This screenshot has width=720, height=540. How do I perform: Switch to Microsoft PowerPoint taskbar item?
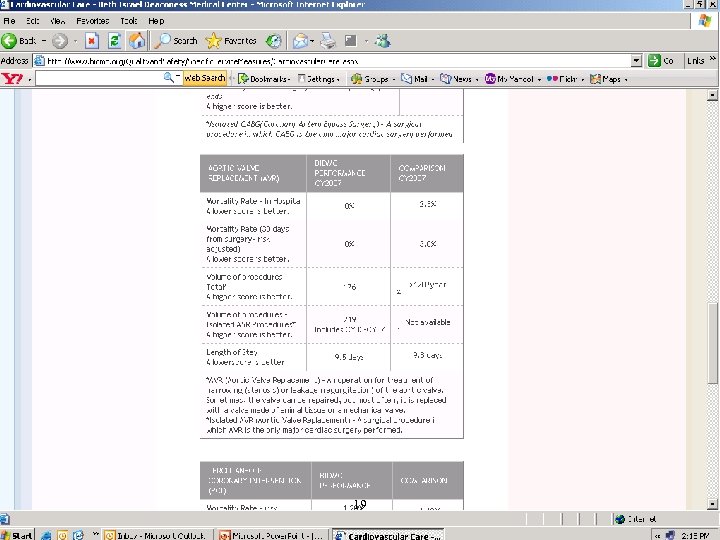click(x=273, y=535)
